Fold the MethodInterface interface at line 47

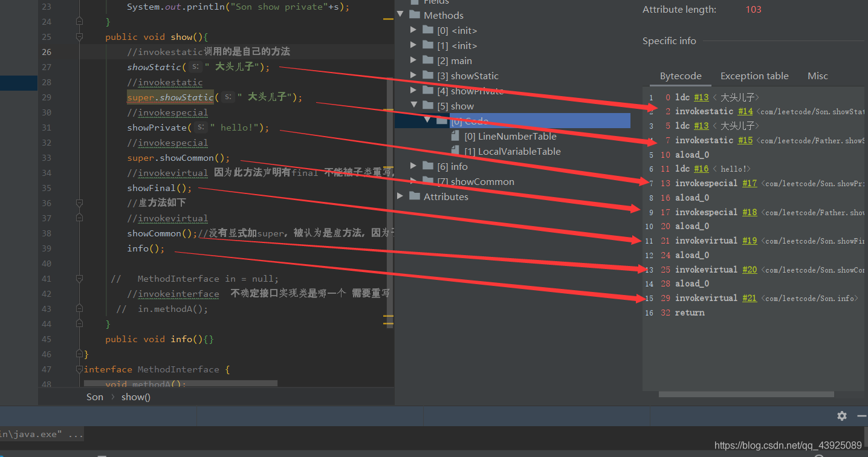click(79, 369)
